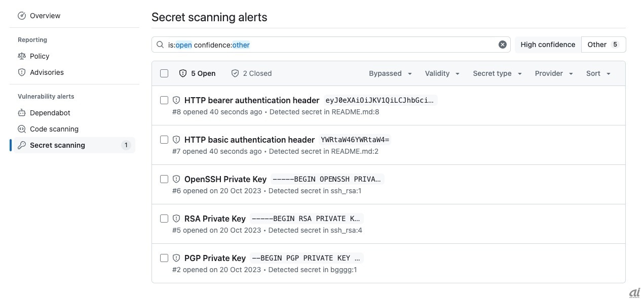The width and height of the screenshot is (644, 302).
Task: Clear the search filter with X icon
Action: point(503,45)
